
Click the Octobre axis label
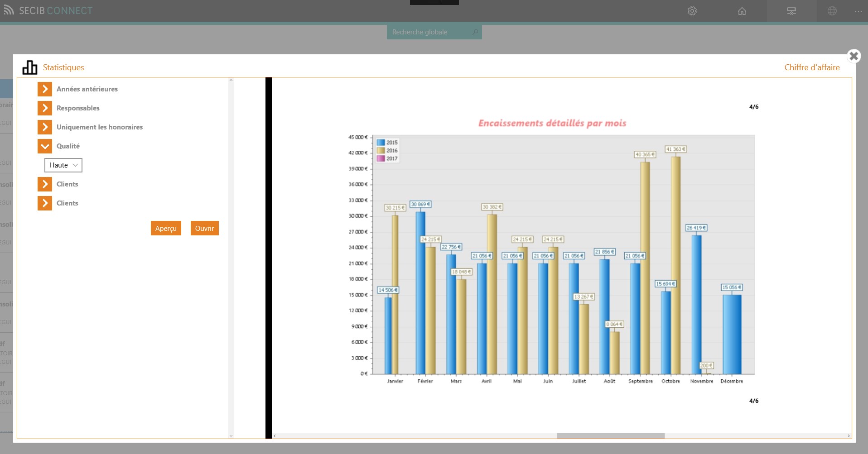pos(671,381)
